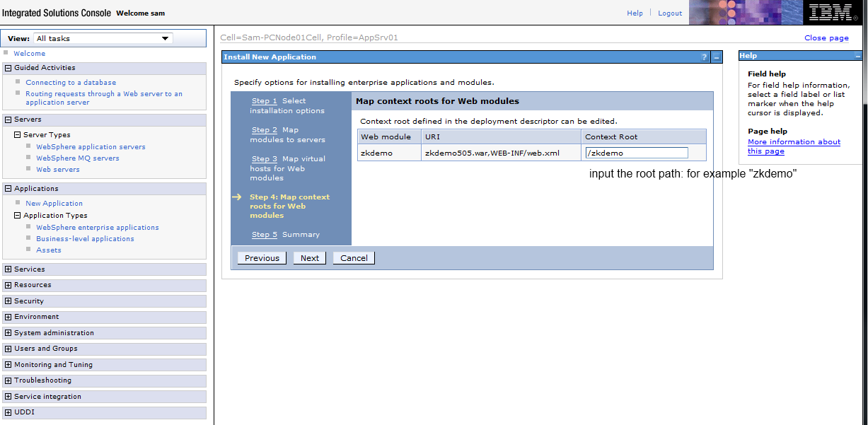
Task: Expand the Service integration section
Action: tap(8, 397)
